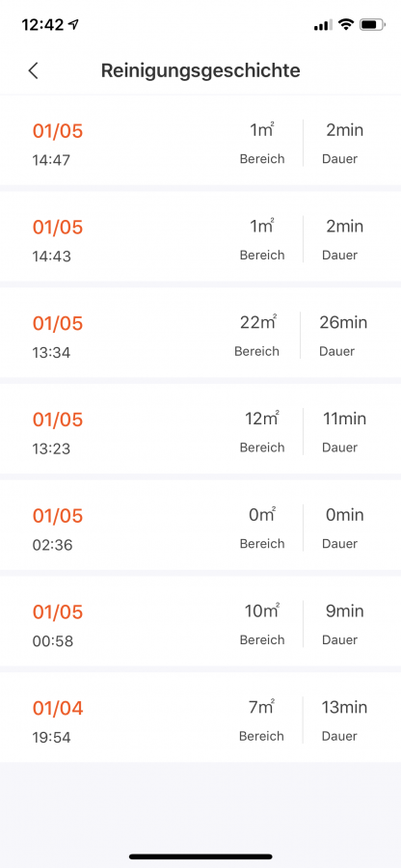
Task: Tap the battery indicator icon
Action: point(372,24)
